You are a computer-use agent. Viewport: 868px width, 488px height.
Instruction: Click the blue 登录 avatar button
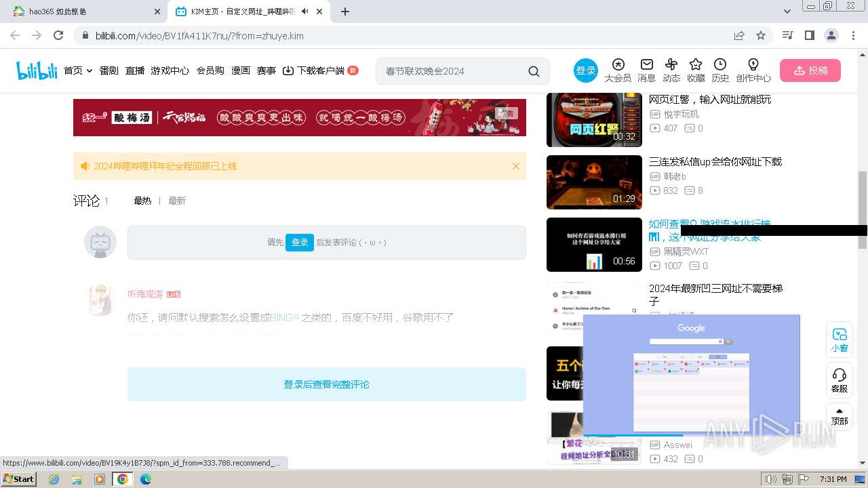586,70
